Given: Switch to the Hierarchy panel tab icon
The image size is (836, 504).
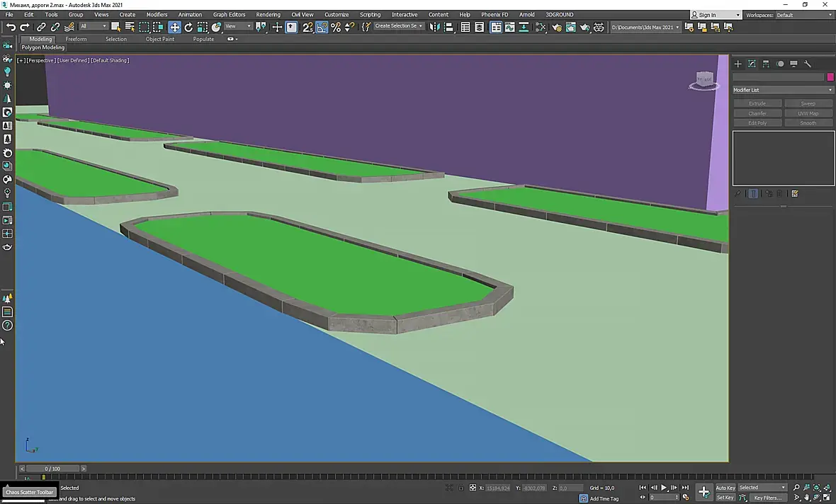Looking at the screenshot, I should point(766,64).
